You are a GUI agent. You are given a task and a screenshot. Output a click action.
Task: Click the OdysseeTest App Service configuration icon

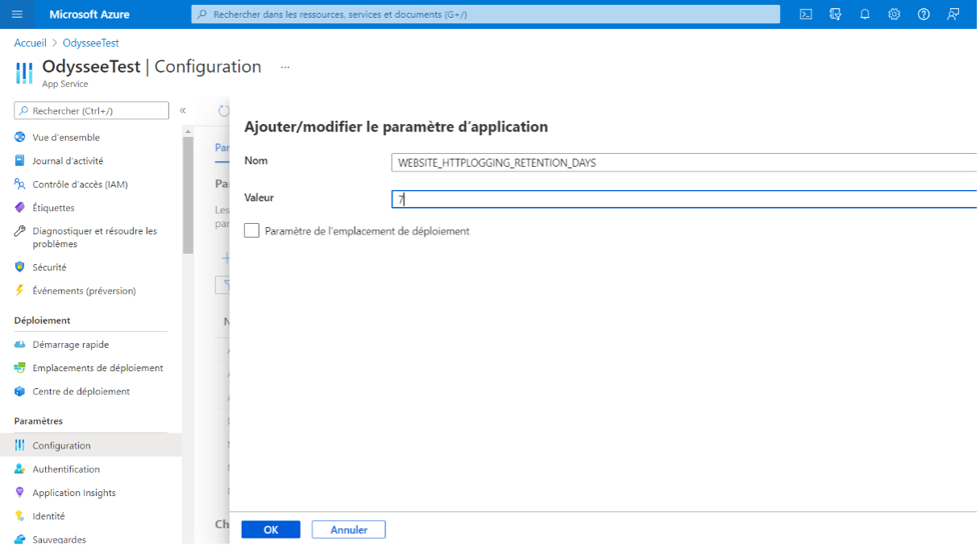point(24,72)
